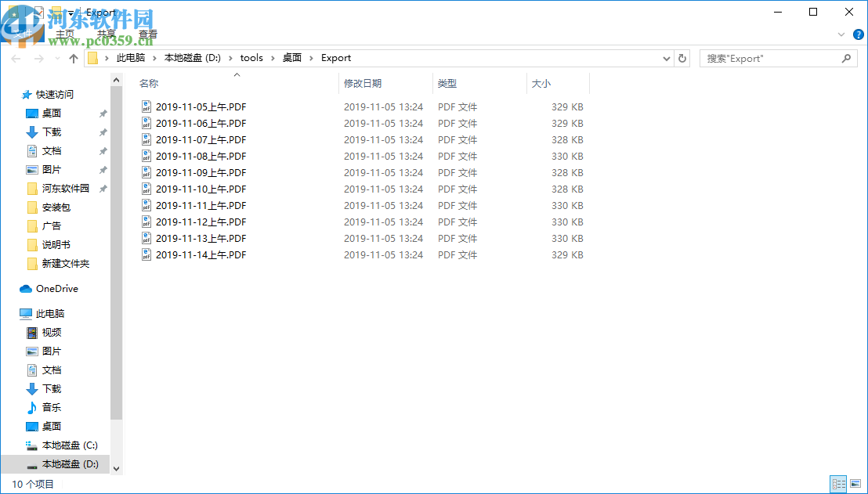
Task: Select the 2019-11-13上午.PDF file icon
Action: pyautogui.click(x=146, y=239)
